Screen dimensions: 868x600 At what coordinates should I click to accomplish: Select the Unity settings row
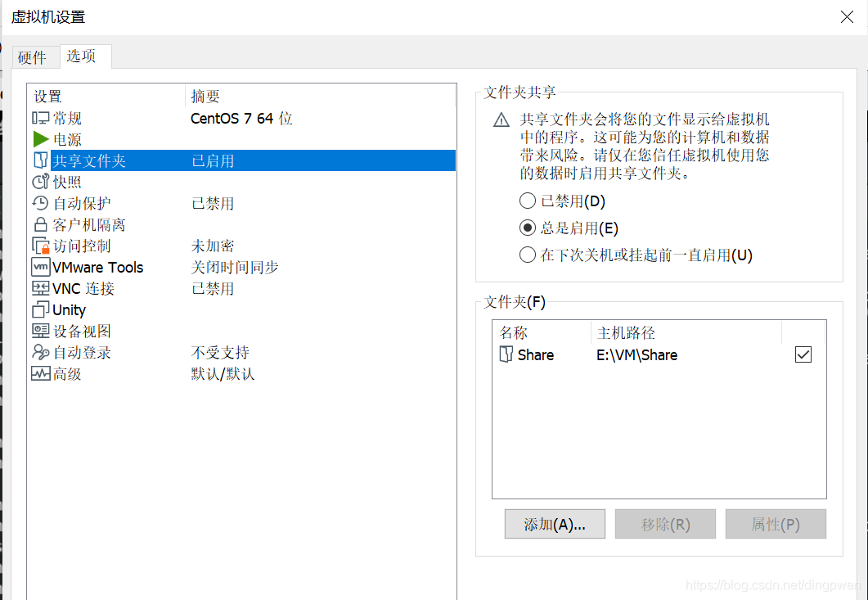tap(242, 309)
